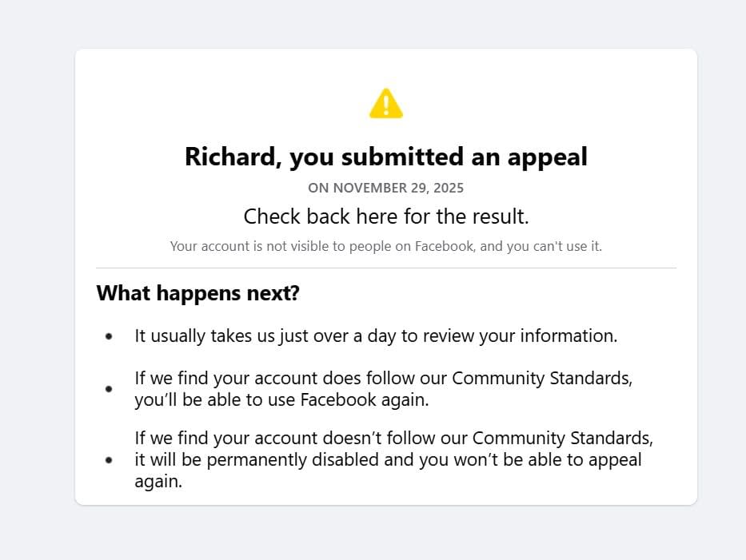This screenshot has width=746, height=560.
Task: Click the name Richard in the heading
Action: (229, 157)
